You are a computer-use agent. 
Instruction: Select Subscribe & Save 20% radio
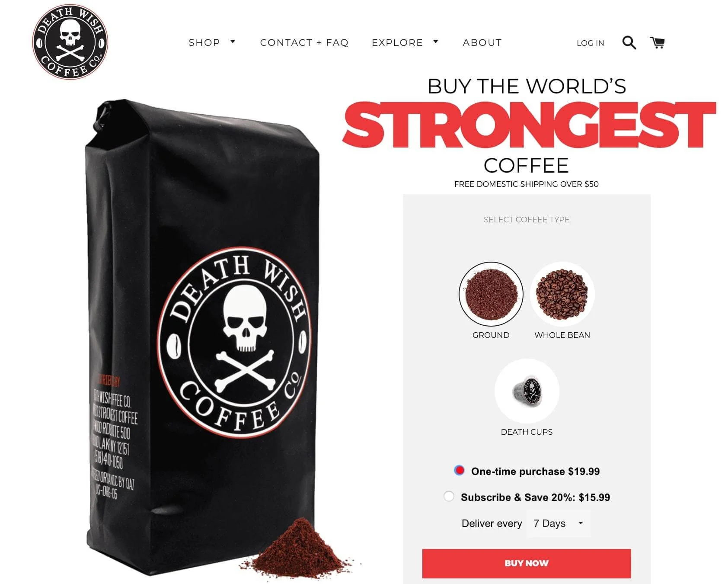click(x=449, y=496)
